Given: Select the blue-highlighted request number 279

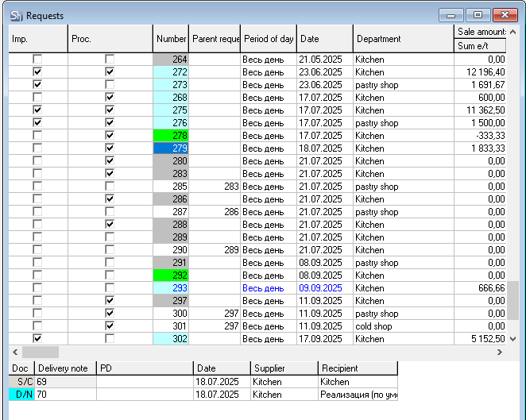Looking at the screenshot, I should [171, 148].
